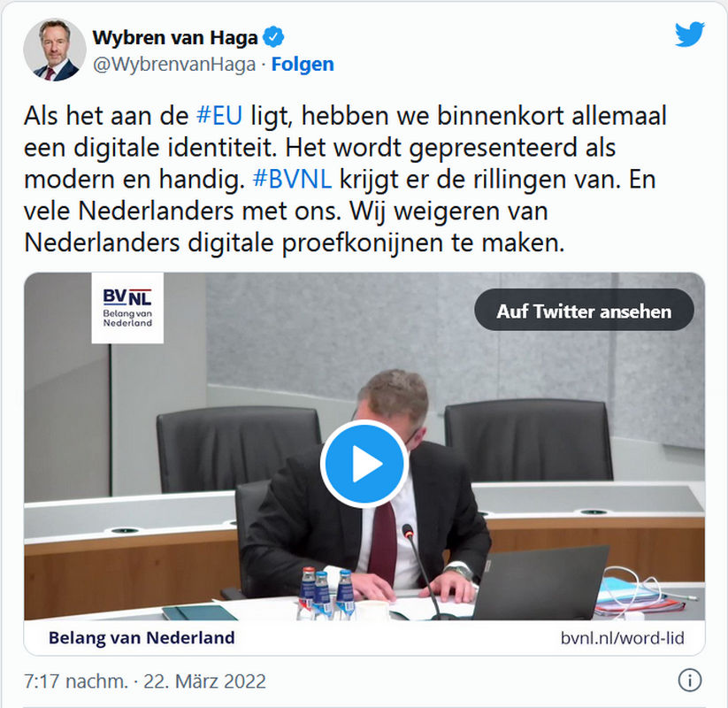
Task: Follow the account via Folgen
Action: (303, 64)
